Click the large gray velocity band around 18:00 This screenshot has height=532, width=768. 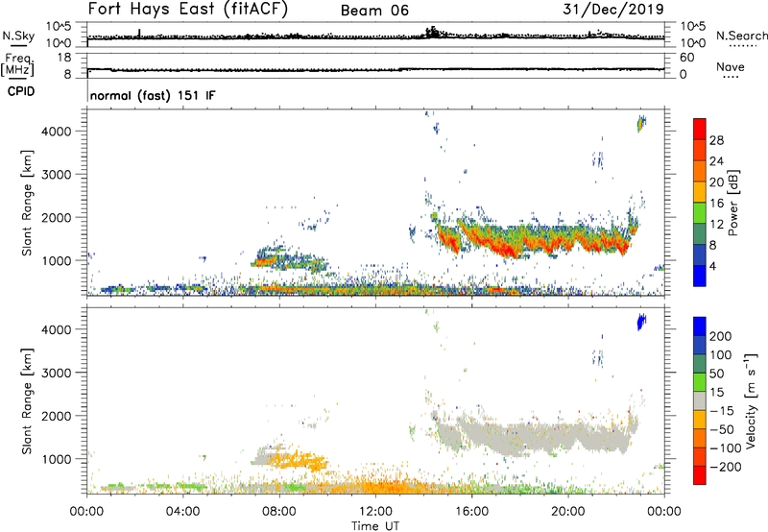click(539, 435)
